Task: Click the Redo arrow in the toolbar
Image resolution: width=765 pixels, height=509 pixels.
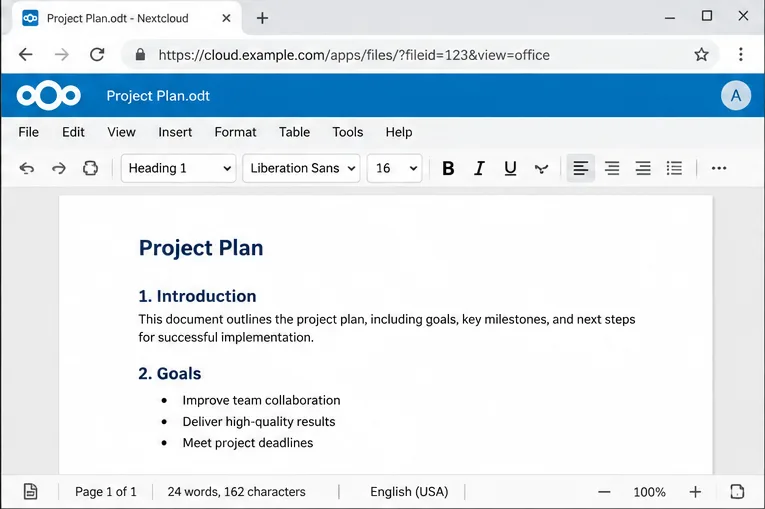Action: [x=59, y=168]
